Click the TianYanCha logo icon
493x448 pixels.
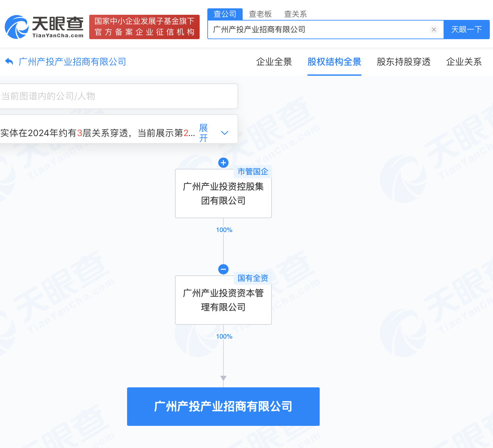(17, 27)
